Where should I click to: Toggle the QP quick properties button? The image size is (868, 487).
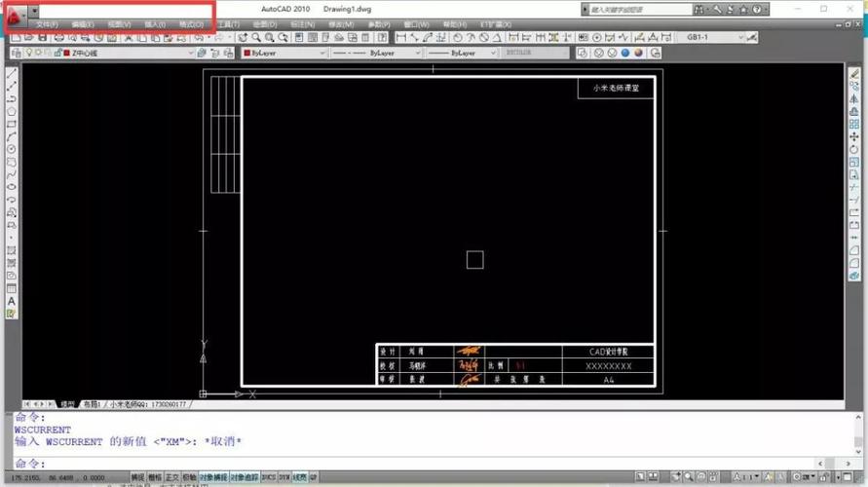tap(314, 477)
